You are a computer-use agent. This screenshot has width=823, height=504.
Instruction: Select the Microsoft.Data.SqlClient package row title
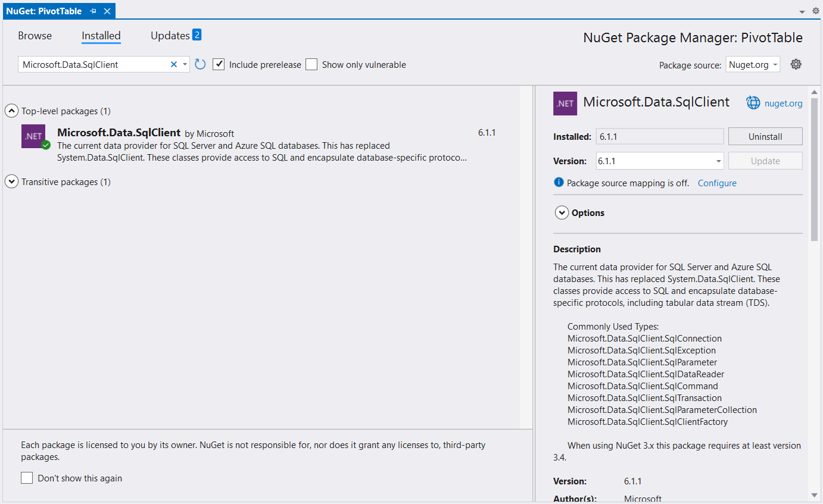point(119,133)
